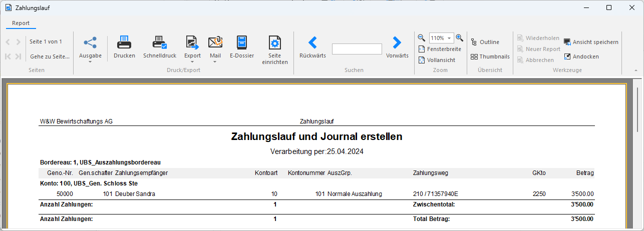Click the Wiederholen tool
The image size is (644, 231).
click(538, 38)
